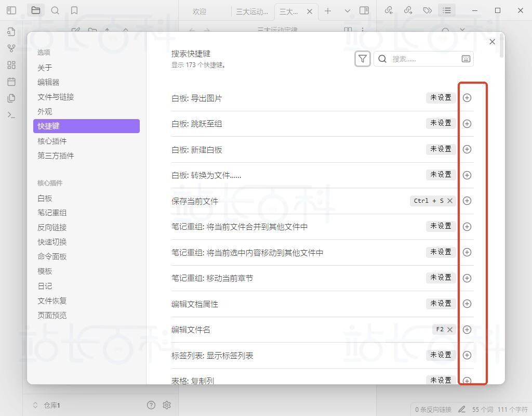This screenshot has height=416, width=532.
Task: Click keyboard icon in hotkey search box
Action: click(466, 59)
